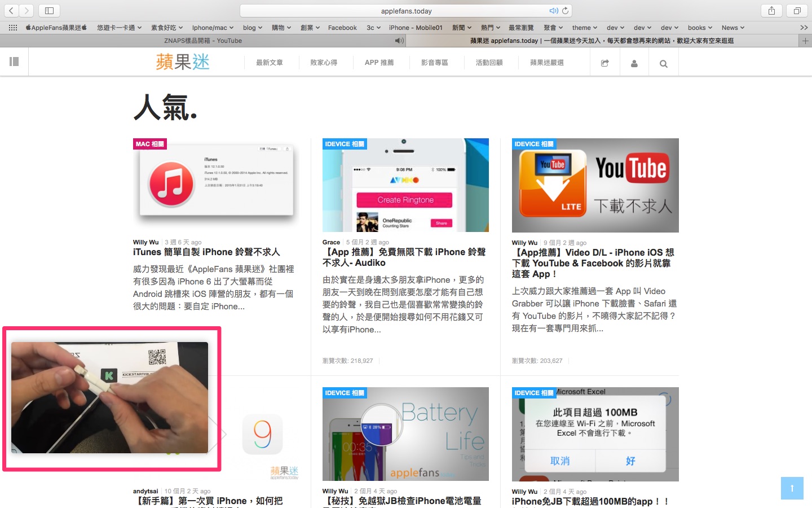The height and width of the screenshot is (508, 812).
Task: Open APP 推薦 nav menu item
Action: coord(379,63)
